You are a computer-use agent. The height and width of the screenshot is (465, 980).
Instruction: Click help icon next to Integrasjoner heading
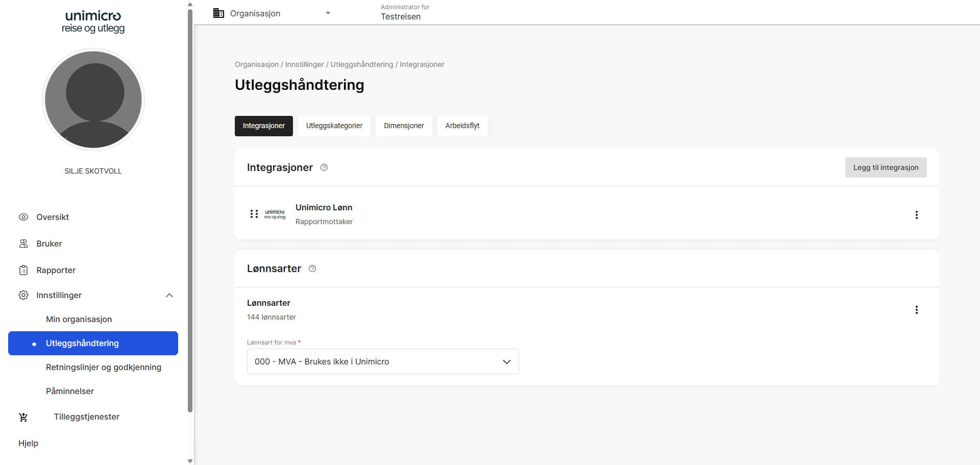click(324, 167)
